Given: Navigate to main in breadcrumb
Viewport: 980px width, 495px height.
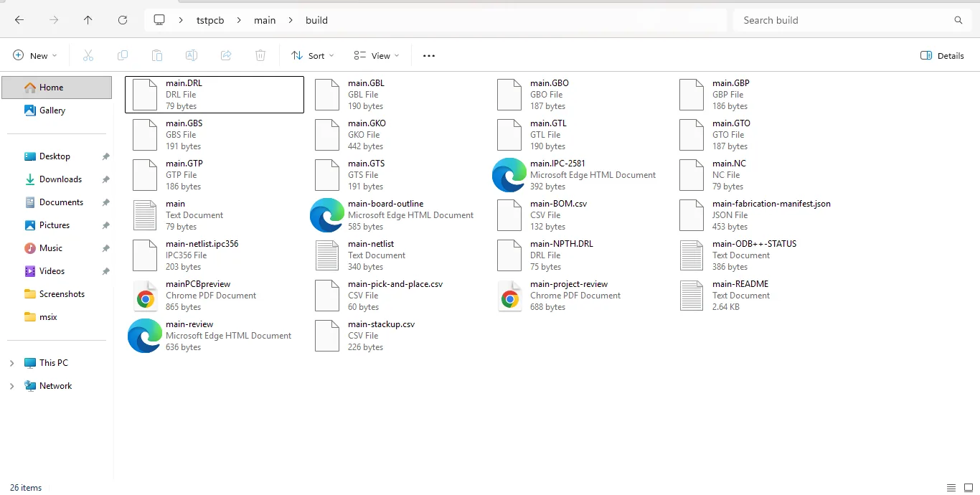Looking at the screenshot, I should click(265, 20).
